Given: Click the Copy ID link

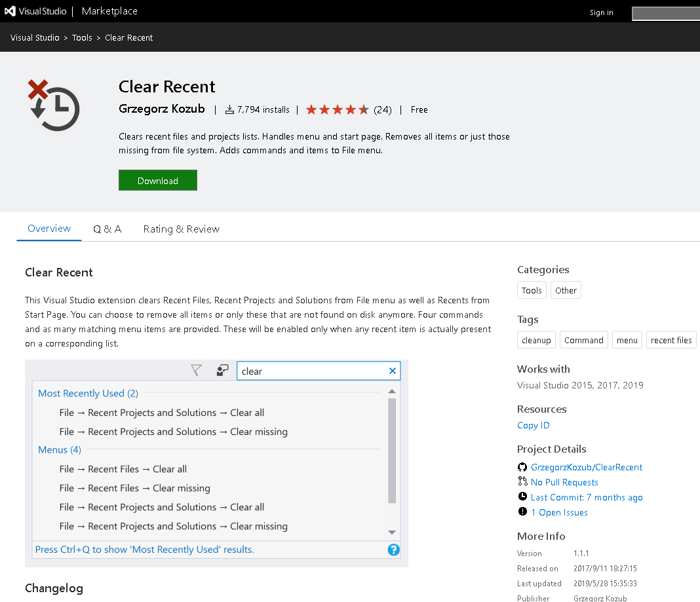Looking at the screenshot, I should click(x=533, y=425).
